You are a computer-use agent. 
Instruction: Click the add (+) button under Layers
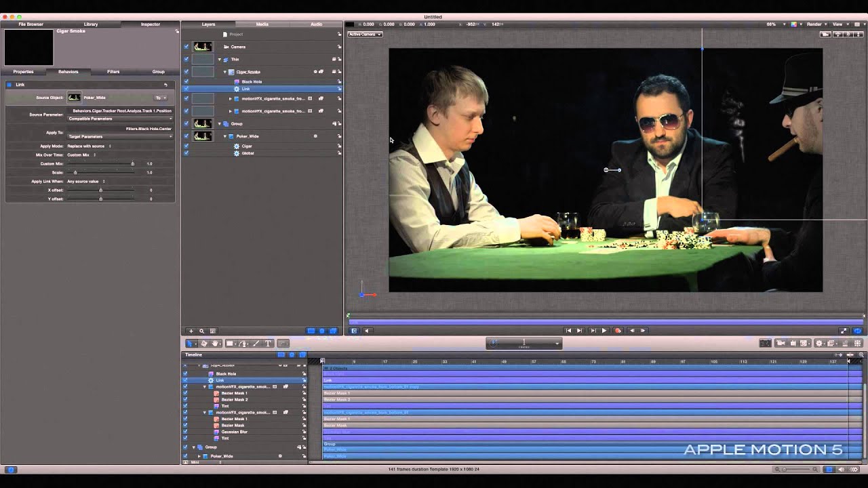[x=191, y=331]
